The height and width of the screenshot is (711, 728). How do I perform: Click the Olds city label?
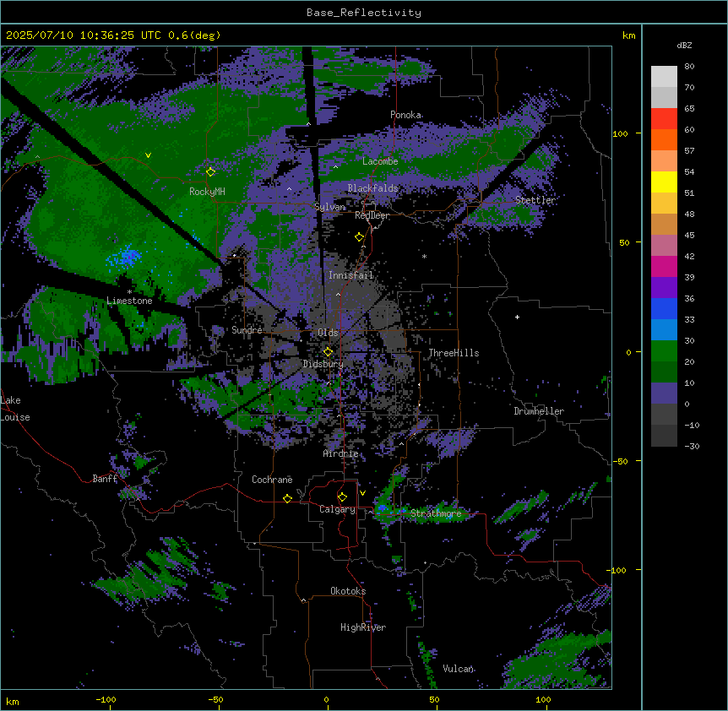pyautogui.click(x=328, y=333)
